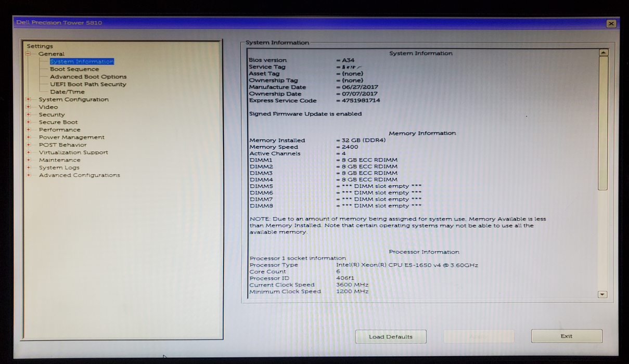Click the DIMM5 row label
The width and height of the screenshot is (629, 364).
tap(261, 186)
